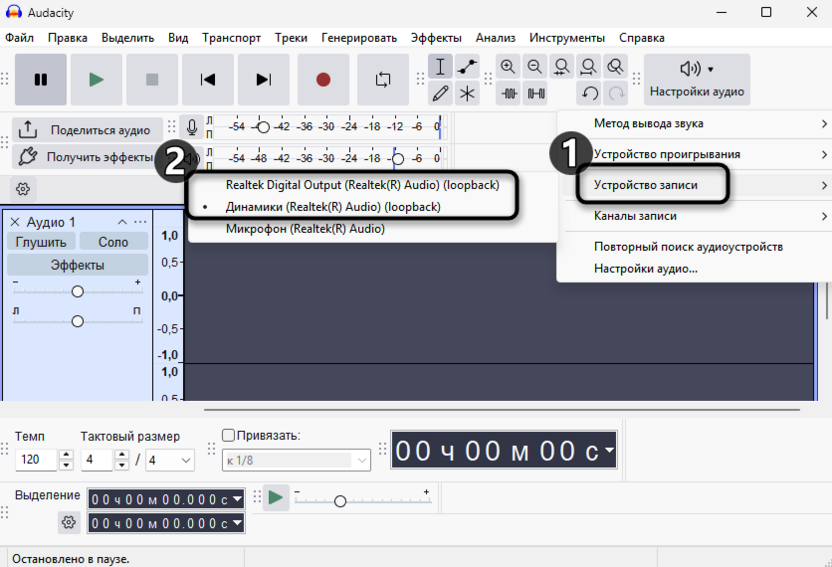Open the Правка menu
Viewport: 832px width, 567px height.
coord(67,38)
